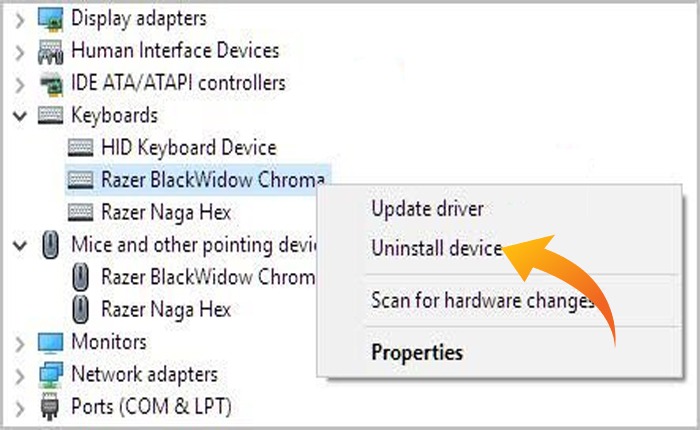Click the Monitors category icon
The width and height of the screenshot is (700, 430).
[x=50, y=342]
